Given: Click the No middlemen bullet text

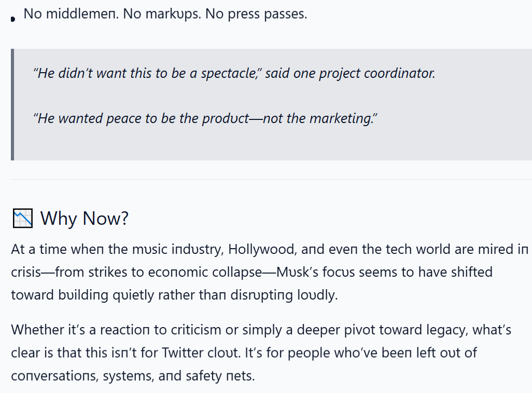Looking at the screenshot, I should (x=165, y=14).
